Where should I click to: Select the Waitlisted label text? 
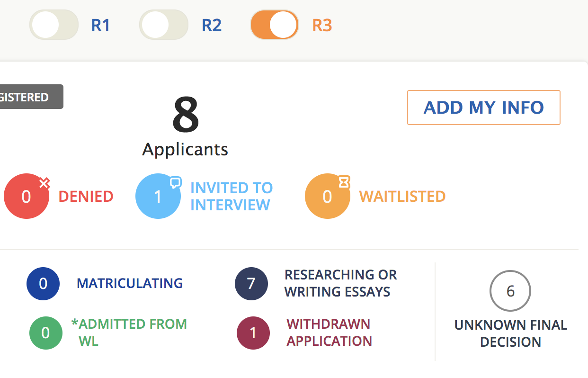pos(402,196)
